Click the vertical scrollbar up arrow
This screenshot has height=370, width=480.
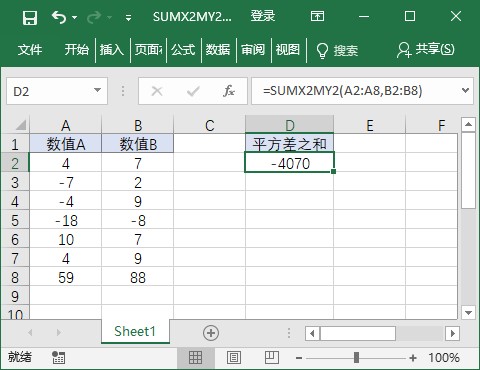pos(468,125)
